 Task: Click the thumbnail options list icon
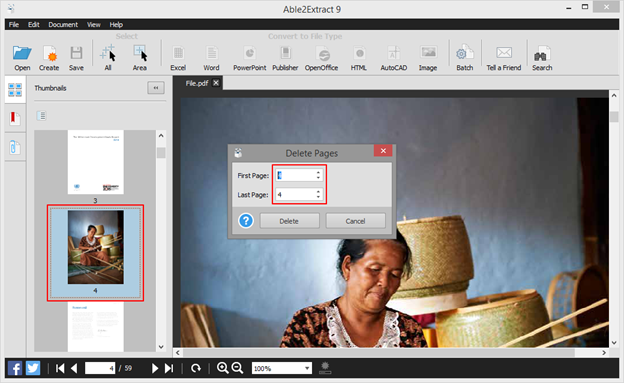[41, 116]
